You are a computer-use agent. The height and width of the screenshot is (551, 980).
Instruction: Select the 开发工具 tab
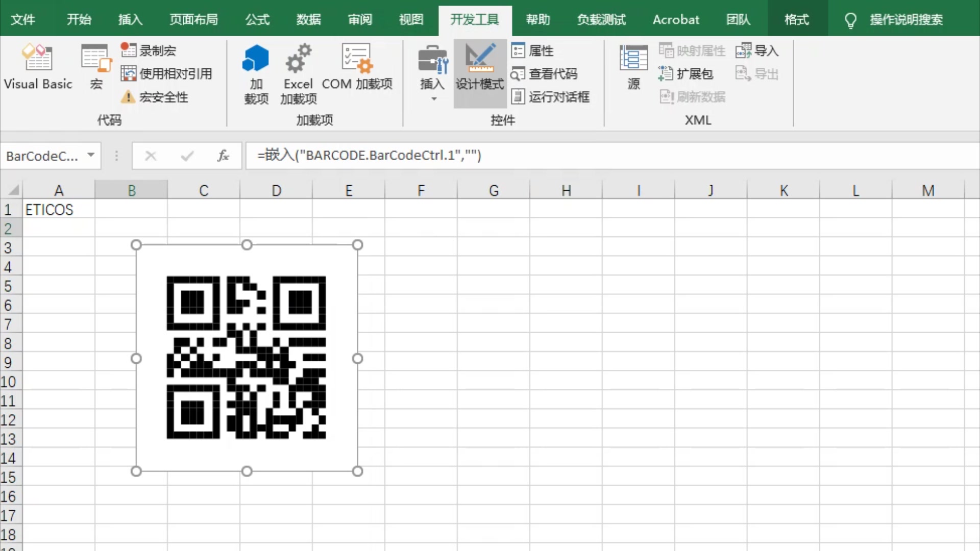[x=475, y=19]
